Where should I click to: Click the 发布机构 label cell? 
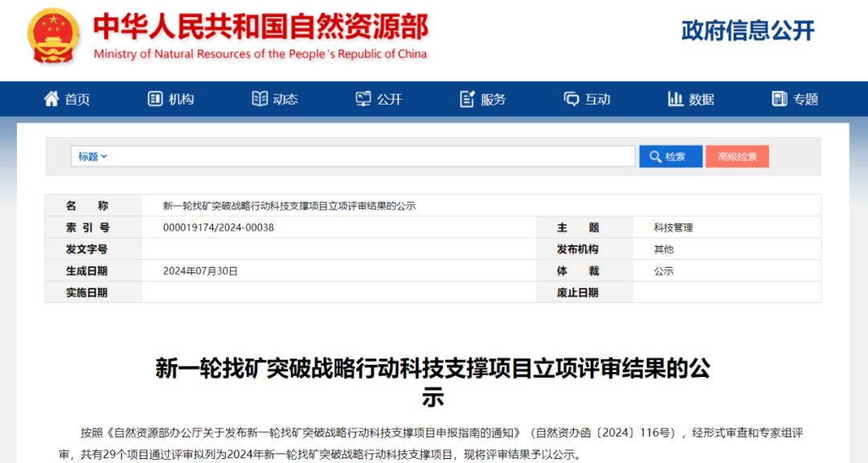click(584, 249)
